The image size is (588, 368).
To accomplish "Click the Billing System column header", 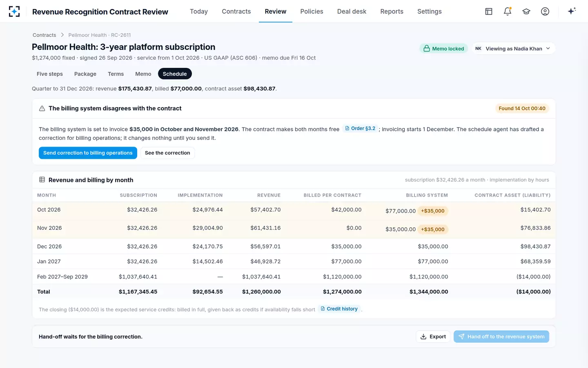I will (x=427, y=195).
